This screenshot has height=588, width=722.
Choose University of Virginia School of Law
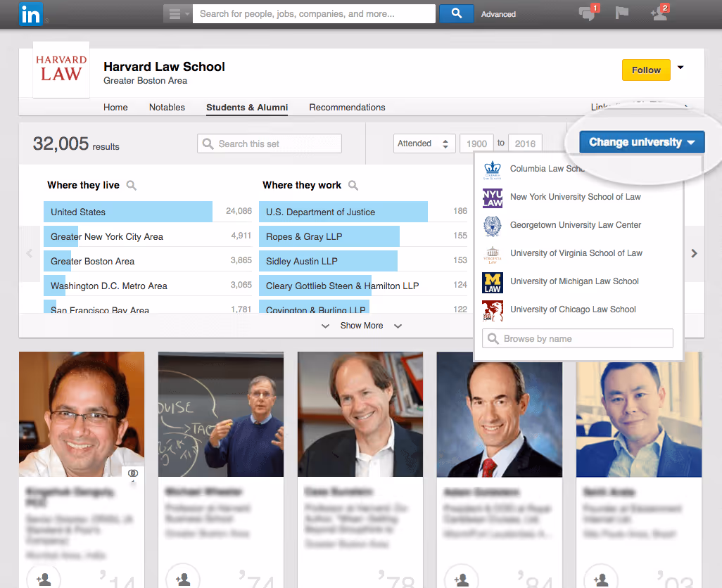tap(576, 253)
